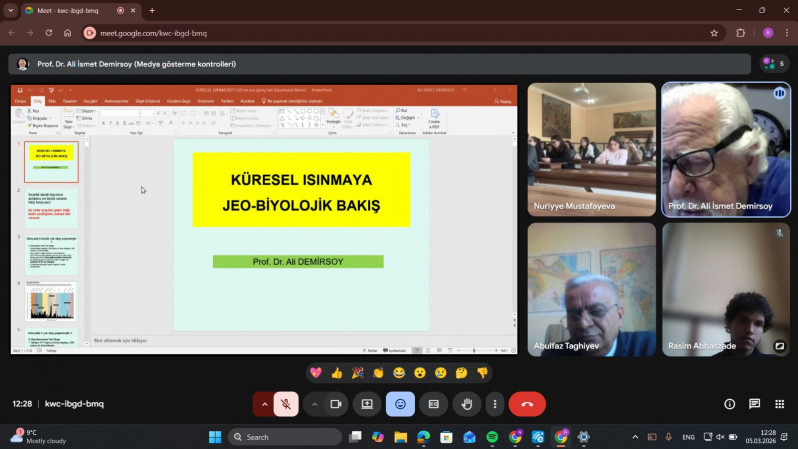Screen dimensions: 798x449
Task: Send the thumbs up reaction
Action: [337, 373]
